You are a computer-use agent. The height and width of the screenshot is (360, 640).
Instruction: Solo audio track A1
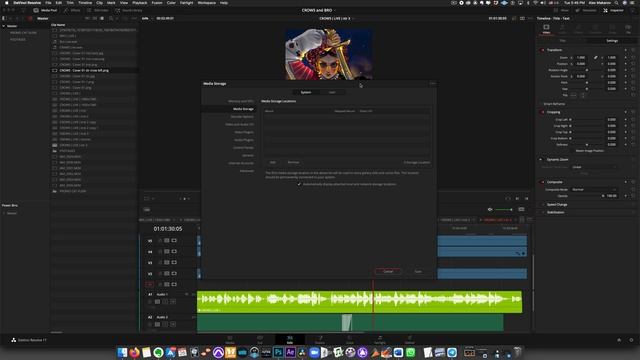[165, 302]
